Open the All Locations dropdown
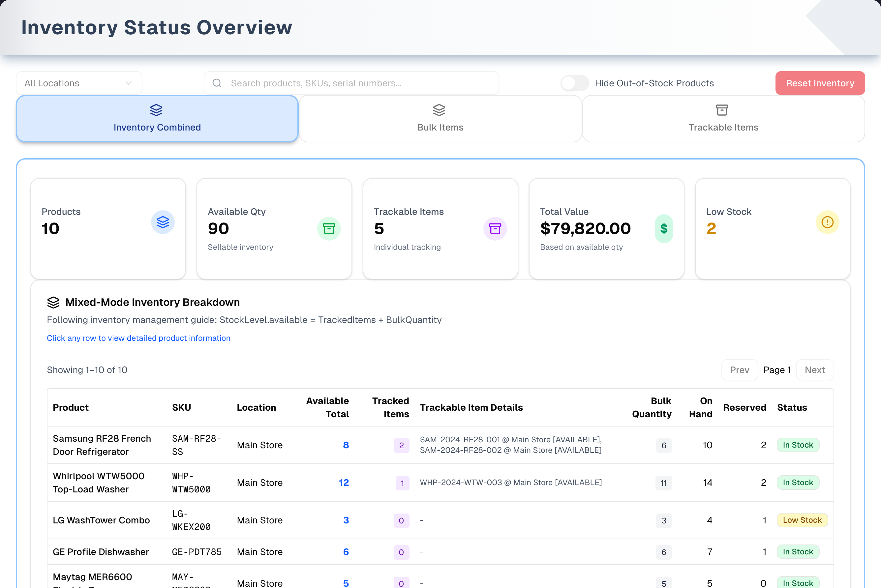This screenshot has width=881, height=588. (x=79, y=83)
